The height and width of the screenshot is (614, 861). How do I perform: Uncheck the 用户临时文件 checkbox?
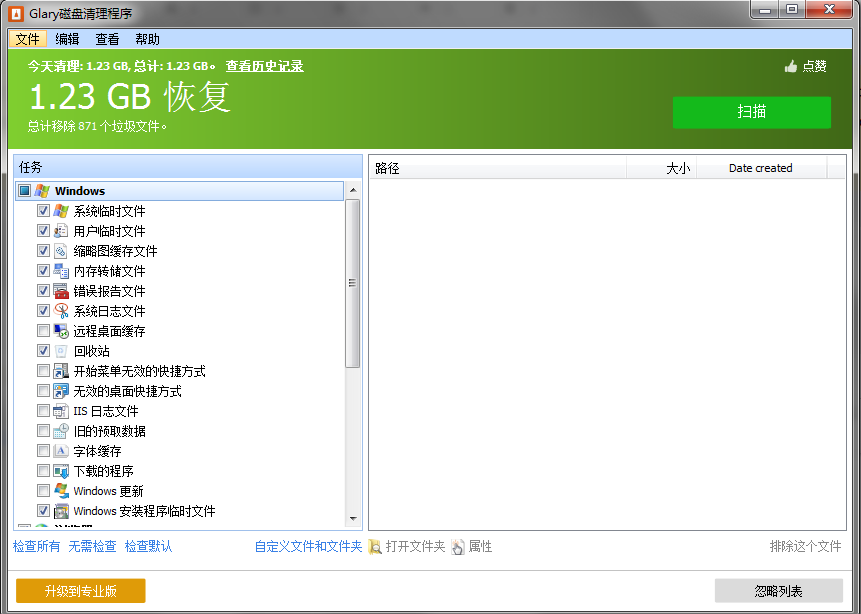(43, 230)
